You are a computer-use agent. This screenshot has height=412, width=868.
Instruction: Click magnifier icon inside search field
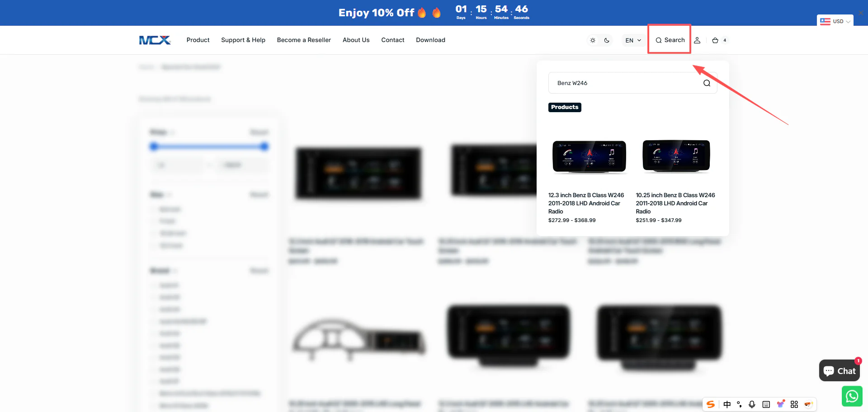(707, 83)
